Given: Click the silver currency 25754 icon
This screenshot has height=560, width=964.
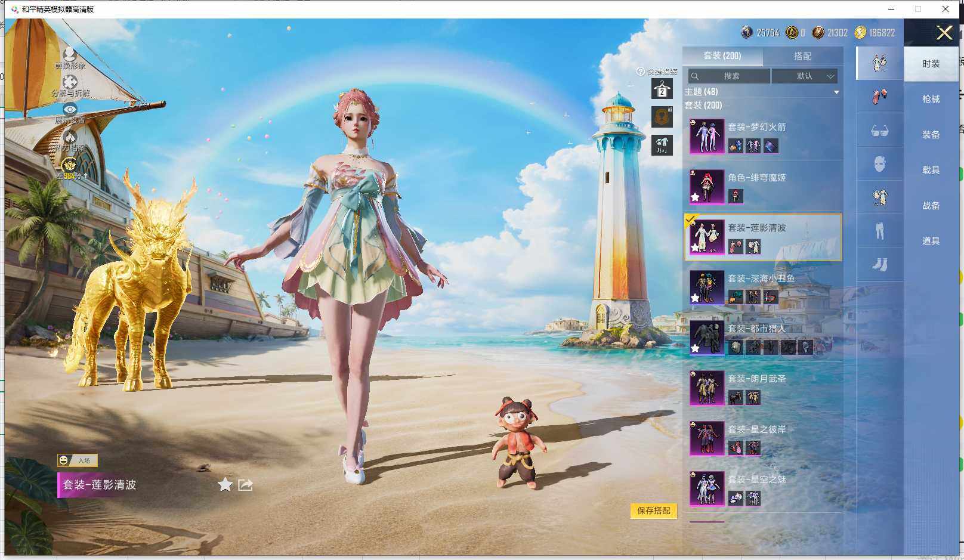Looking at the screenshot, I should pyautogui.click(x=747, y=32).
